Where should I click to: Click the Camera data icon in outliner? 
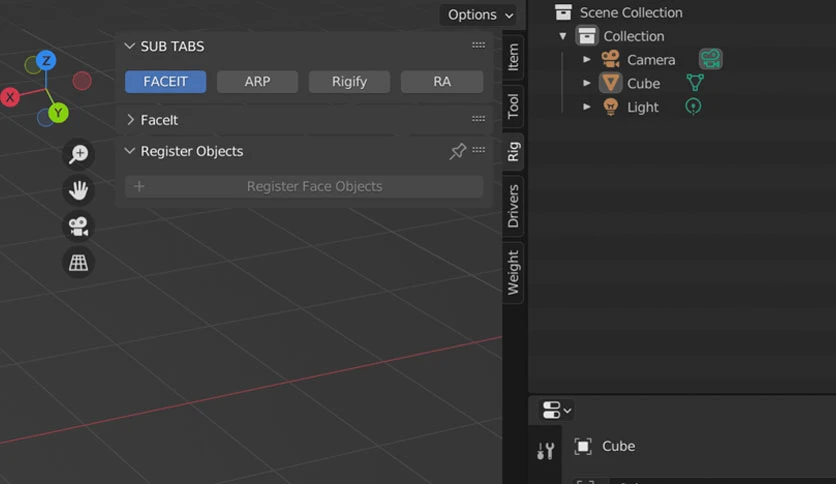(711, 59)
